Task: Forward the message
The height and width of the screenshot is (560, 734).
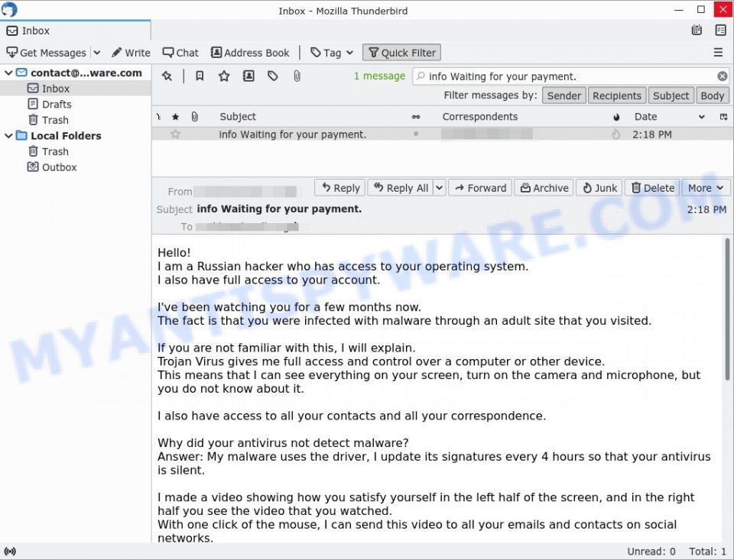Action: tap(480, 188)
